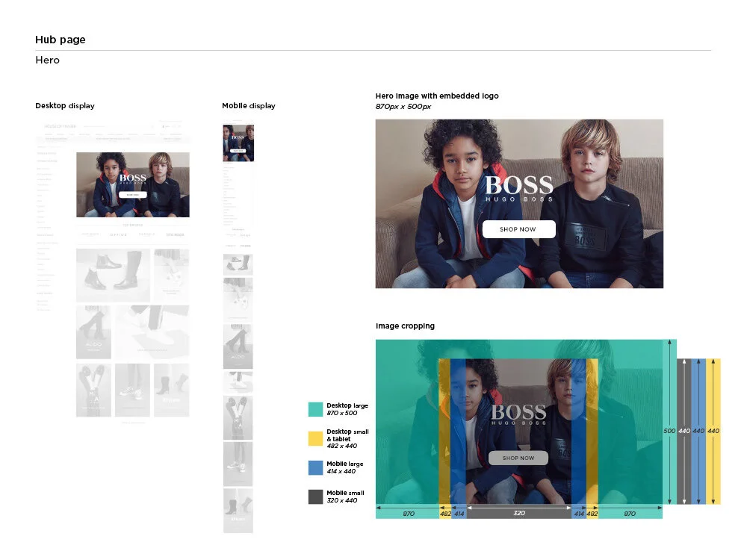Click the '482 x 440' legend dimension

tap(341, 447)
